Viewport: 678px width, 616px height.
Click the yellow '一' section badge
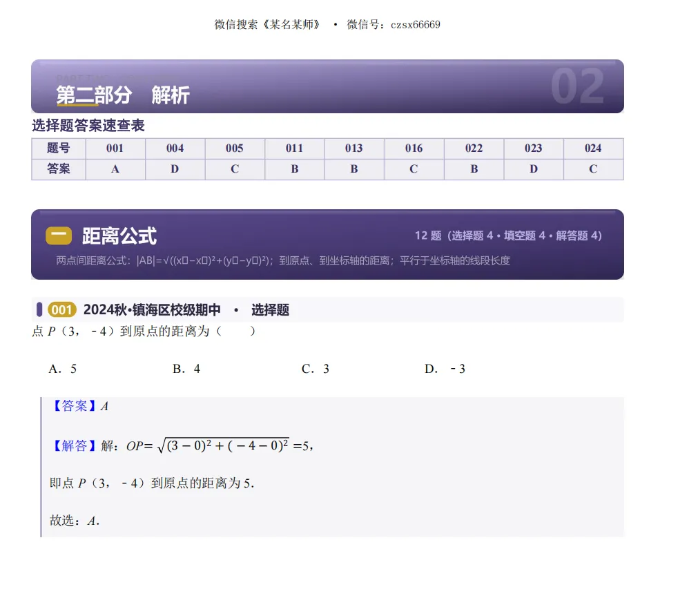(x=59, y=235)
